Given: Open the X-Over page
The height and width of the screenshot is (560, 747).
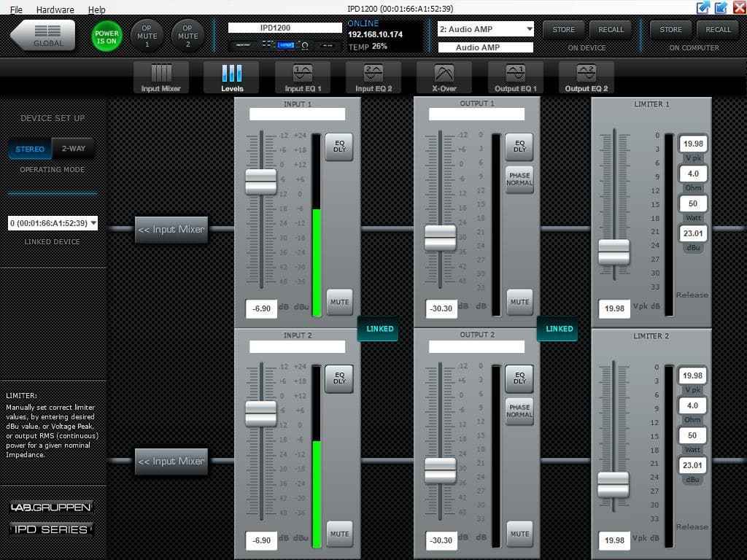Looking at the screenshot, I should point(444,77).
